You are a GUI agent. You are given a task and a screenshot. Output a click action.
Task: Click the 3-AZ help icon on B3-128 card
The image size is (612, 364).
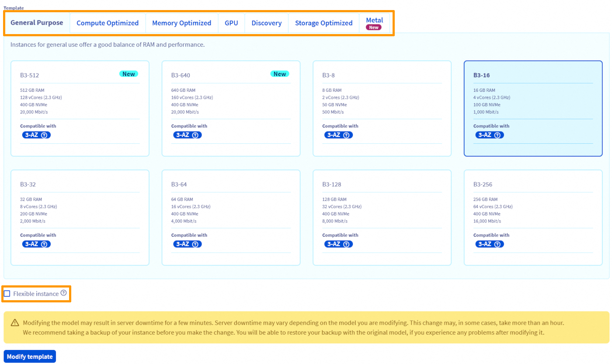point(346,244)
